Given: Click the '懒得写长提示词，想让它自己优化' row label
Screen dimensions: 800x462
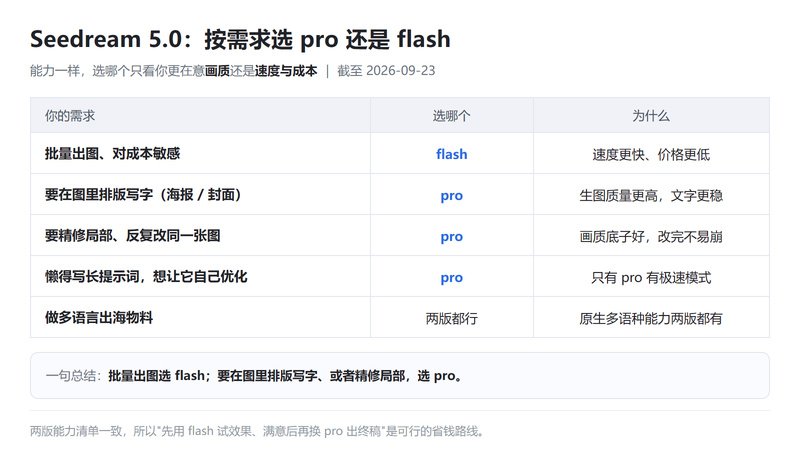Looking at the screenshot, I should tap(146, 276).
